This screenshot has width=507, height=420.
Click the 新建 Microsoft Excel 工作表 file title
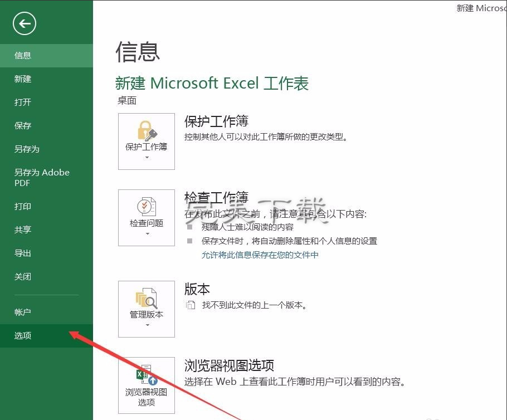[212, 83]
